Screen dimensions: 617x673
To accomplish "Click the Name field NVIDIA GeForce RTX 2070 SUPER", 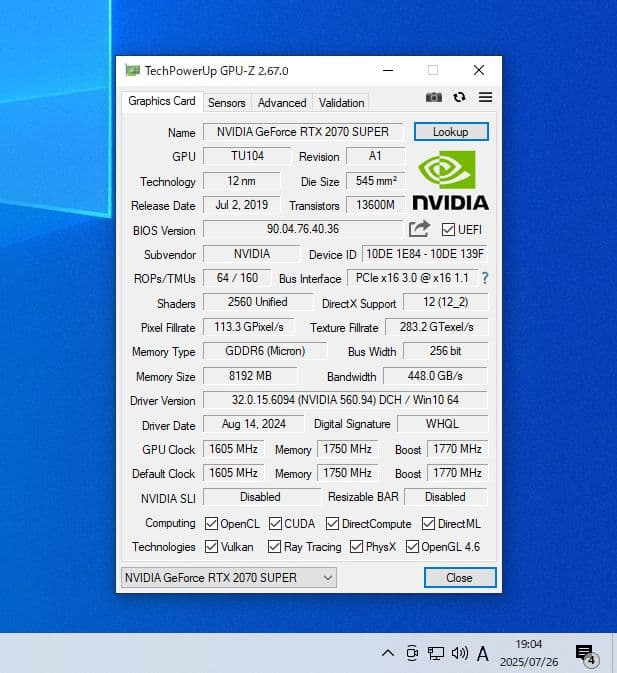I will point(303,132).
